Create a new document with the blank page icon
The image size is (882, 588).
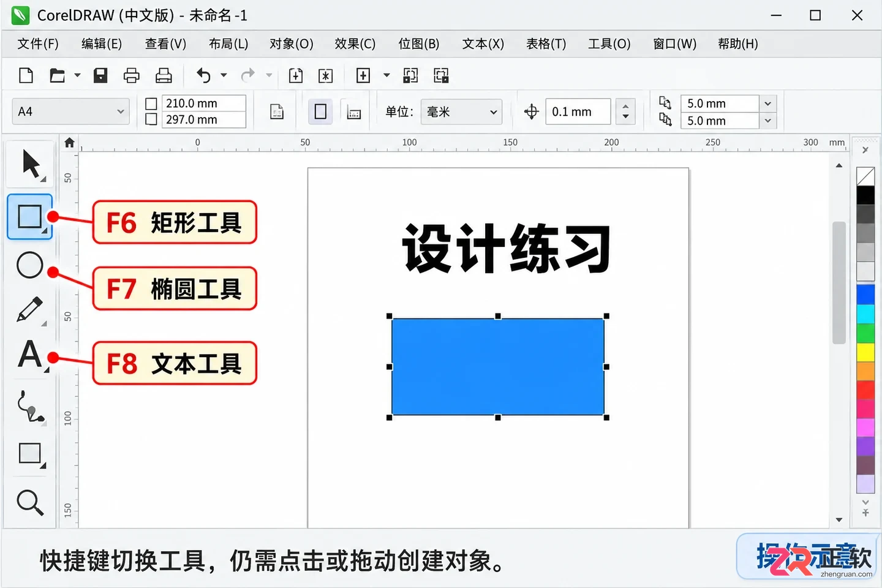(x=26, y=75)
